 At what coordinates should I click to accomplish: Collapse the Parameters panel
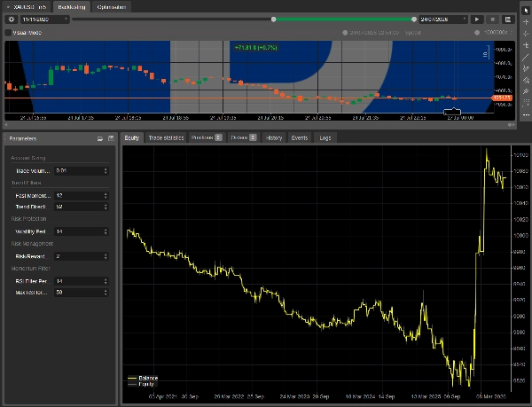pyautogui.click(x=99, y=138)
